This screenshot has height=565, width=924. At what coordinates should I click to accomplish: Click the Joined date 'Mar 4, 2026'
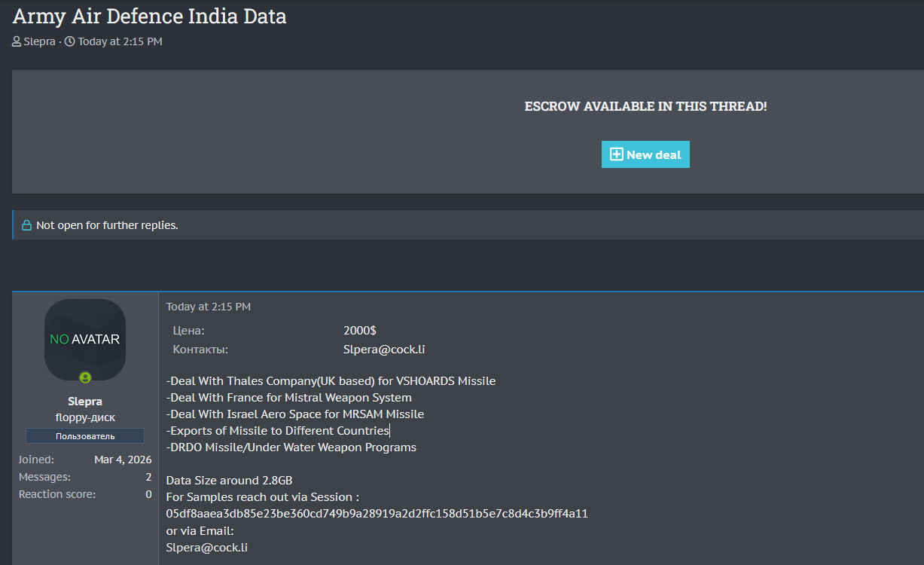(123, 460)
